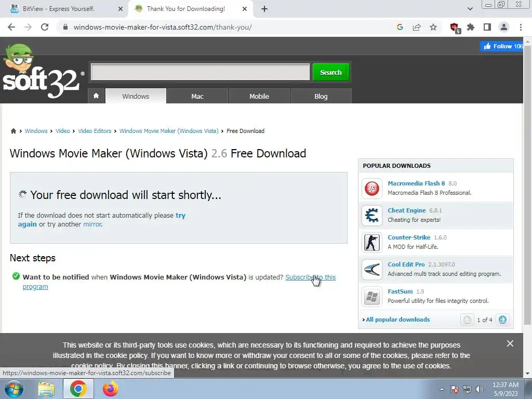Click the browser forward arrow

[28, 27]
